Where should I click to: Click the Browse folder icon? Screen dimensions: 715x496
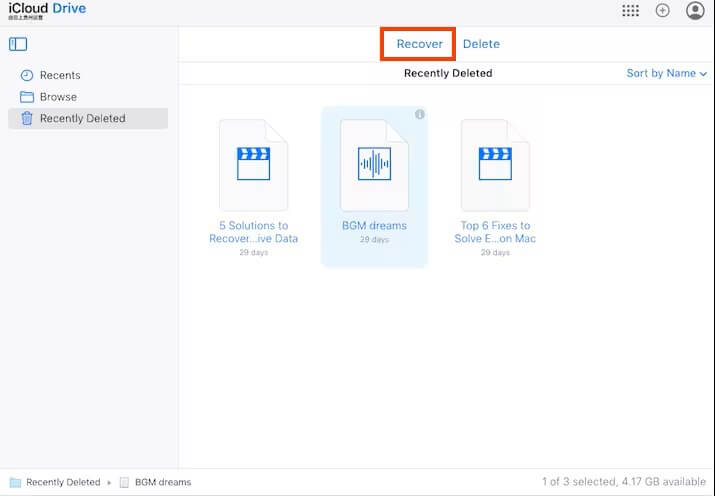27,97
